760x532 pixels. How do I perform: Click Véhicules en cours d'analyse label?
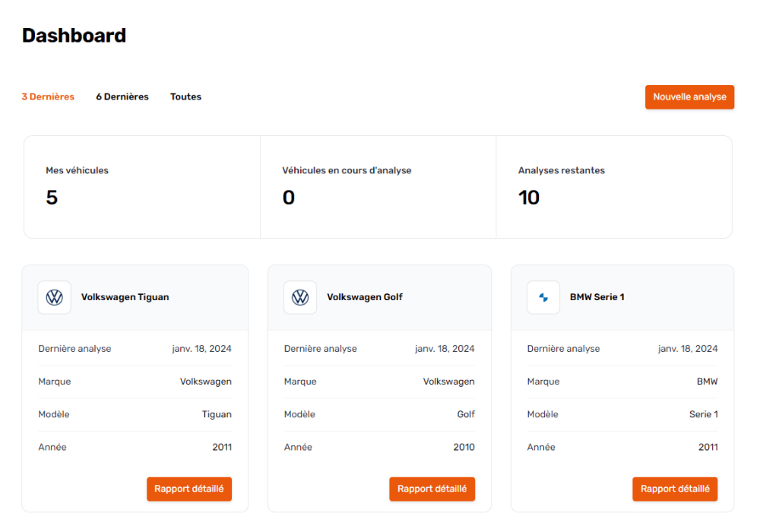point(347,170)
